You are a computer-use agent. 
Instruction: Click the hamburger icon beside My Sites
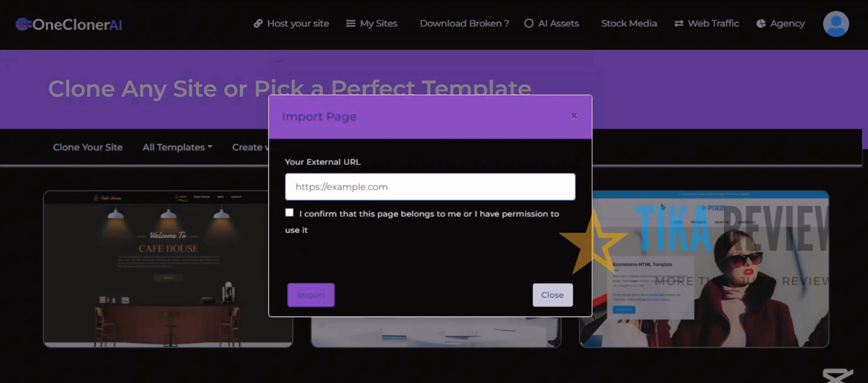pyautogui.click(x=351, y=24)
